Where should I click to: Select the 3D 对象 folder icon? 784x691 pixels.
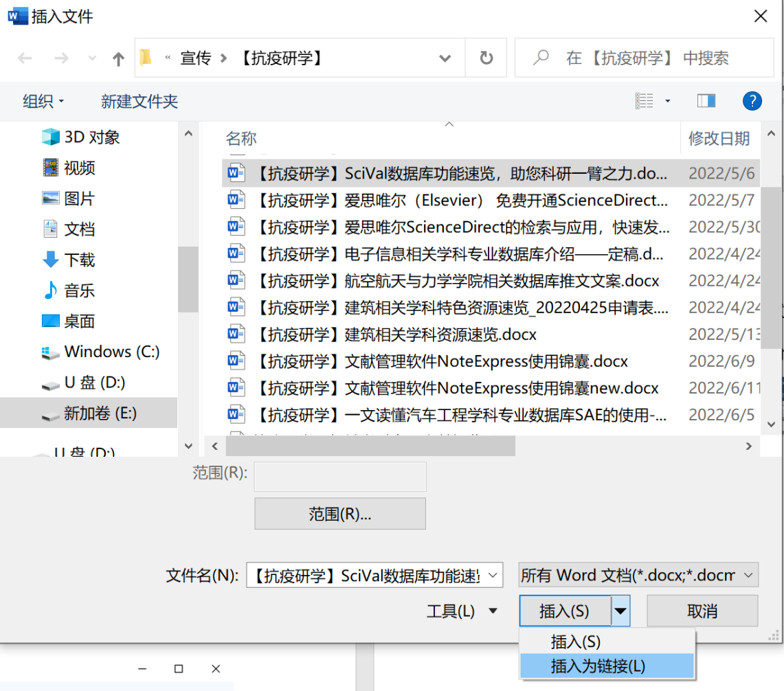pyautogui.click(x=51, y=137)
